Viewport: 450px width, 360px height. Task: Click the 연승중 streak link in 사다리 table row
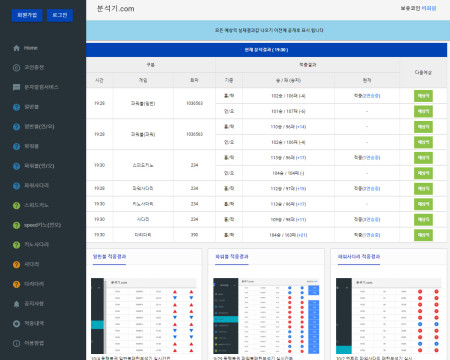coord(371,219)
